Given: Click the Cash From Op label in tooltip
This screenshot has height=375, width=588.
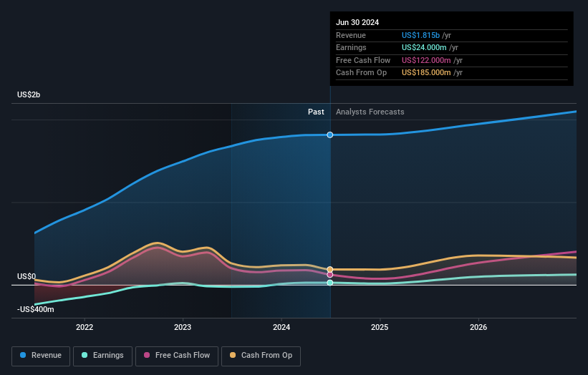Looking at the screenshot, I should pyautogui.click(x=361, y=73).
